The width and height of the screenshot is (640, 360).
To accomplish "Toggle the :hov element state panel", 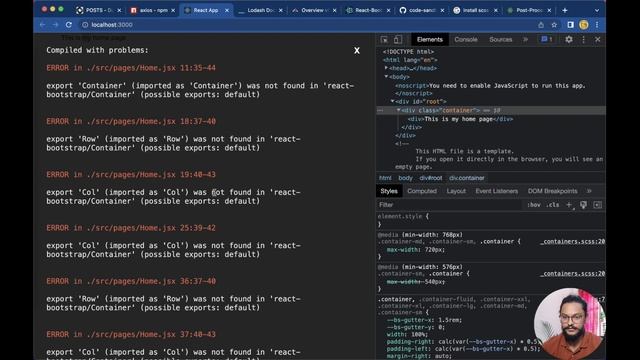I will tap(534, 205).
